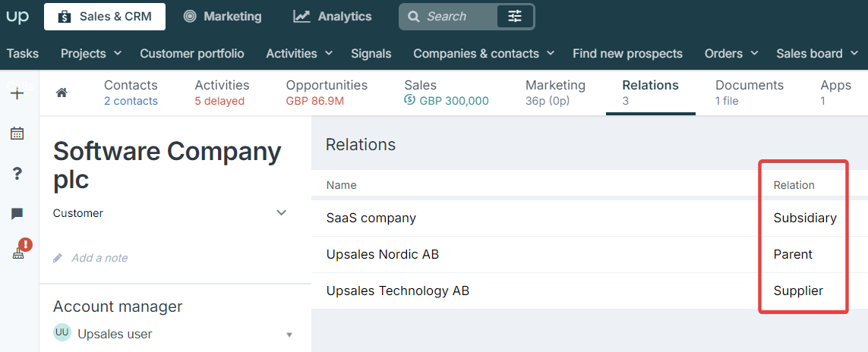Click the pencil icon beside Add a note
The height and width of the screenshot is (352, 868).
pos(58,258)
